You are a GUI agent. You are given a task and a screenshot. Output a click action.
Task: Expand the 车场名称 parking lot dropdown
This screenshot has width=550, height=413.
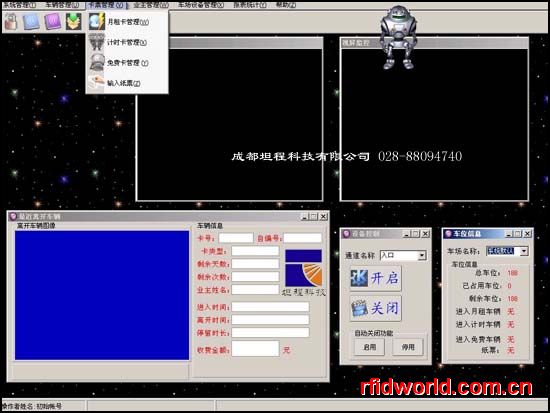pos(524,251)
